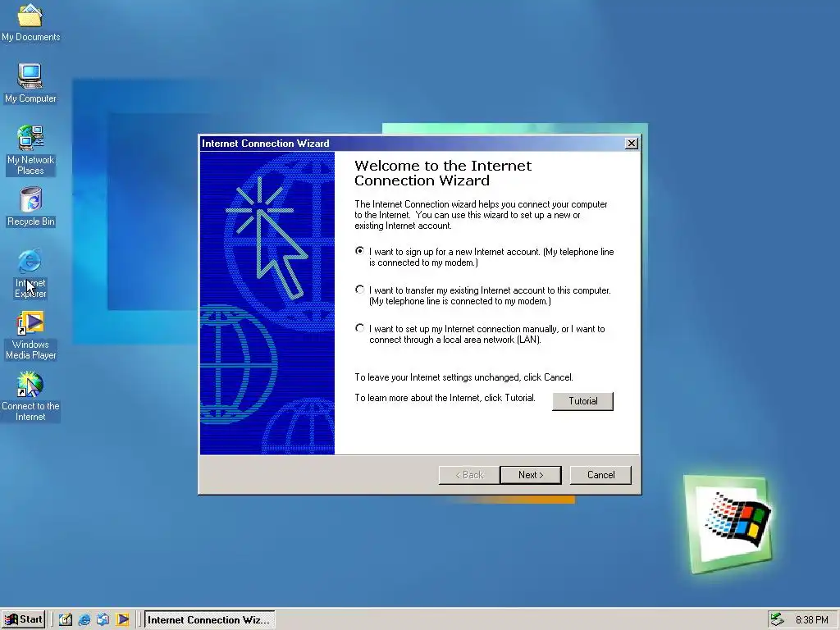This screenshot has width=840, height=630.
Task: Click the Welcome to the Internet Connection Wizard heading
Action: click(x=443, y=173)
